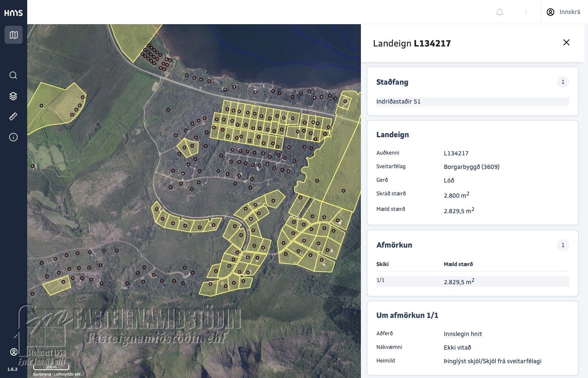Click the Mæld stærð value in Landeign card

coord(459,210)
